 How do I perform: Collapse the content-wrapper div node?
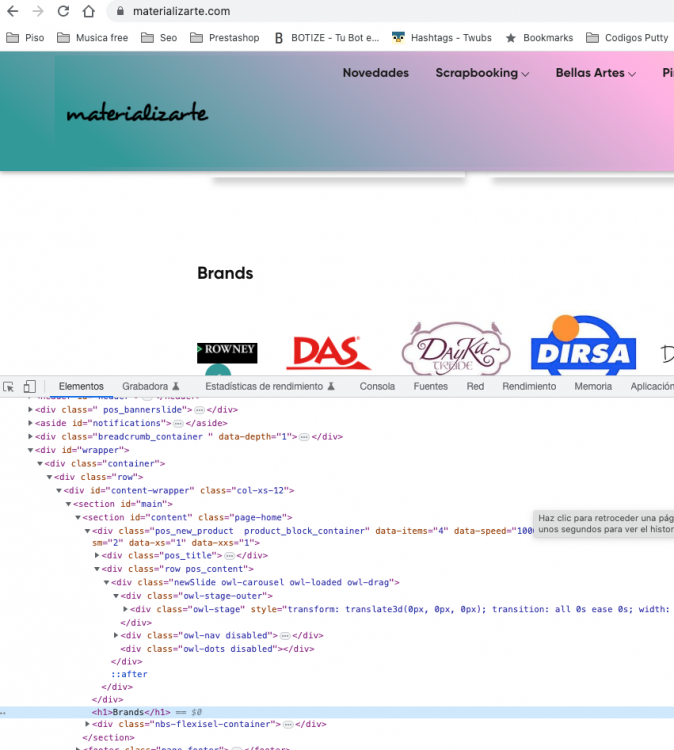tap(59, 490)
